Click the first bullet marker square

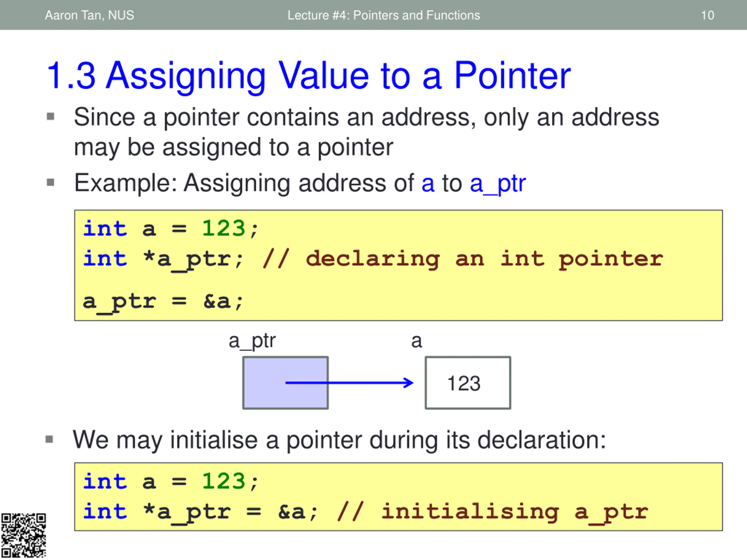pos(51,117)
